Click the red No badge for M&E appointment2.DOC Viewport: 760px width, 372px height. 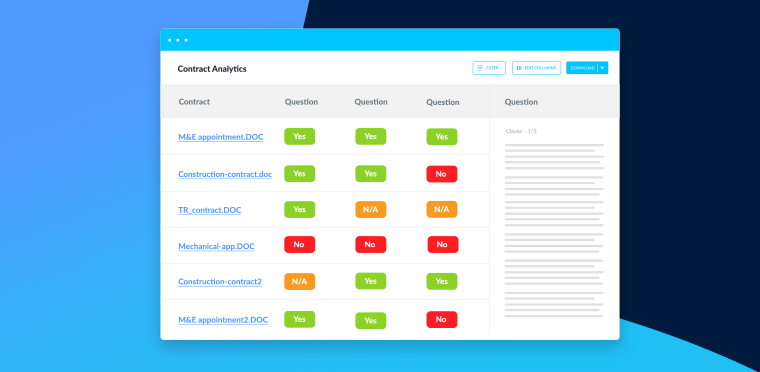(x=442, y=320)
